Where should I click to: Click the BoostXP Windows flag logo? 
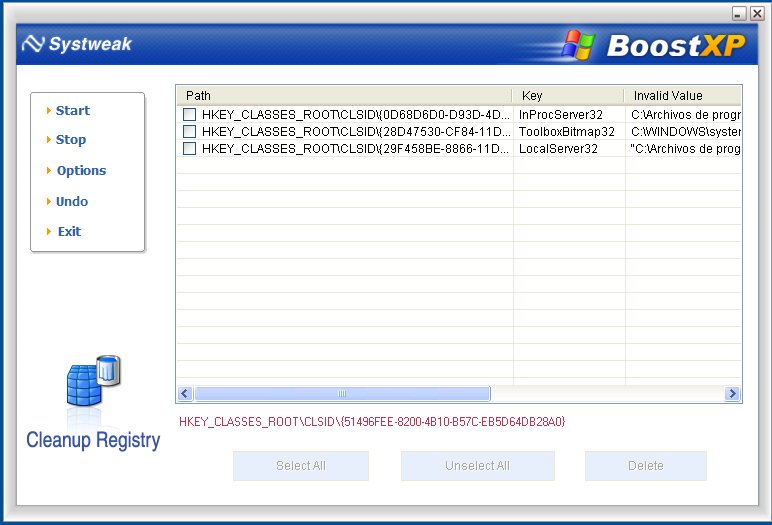tap(578, 45)
